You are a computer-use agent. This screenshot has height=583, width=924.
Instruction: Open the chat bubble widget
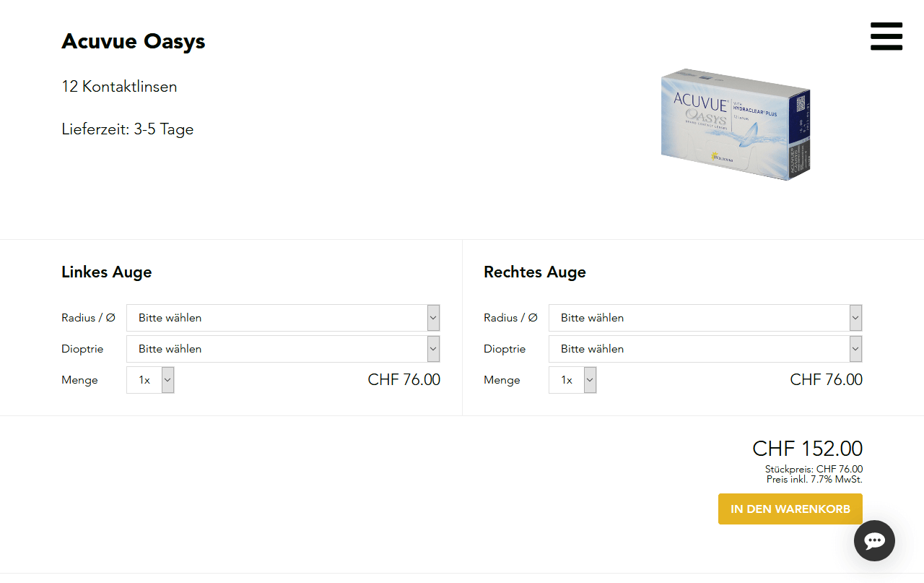[874, 540]
